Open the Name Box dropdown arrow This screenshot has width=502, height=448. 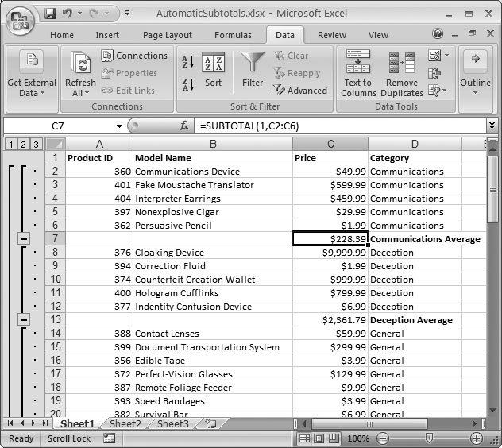tap(119, 126)
